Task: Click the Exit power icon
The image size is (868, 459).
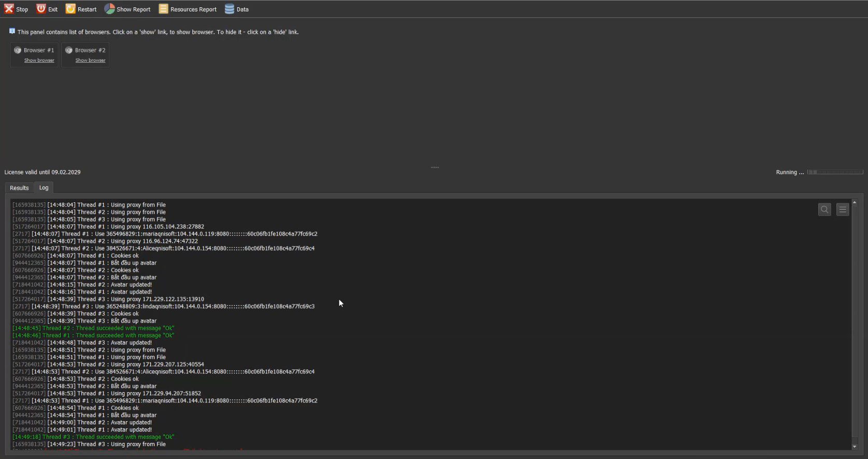Action: coord(41,9)
